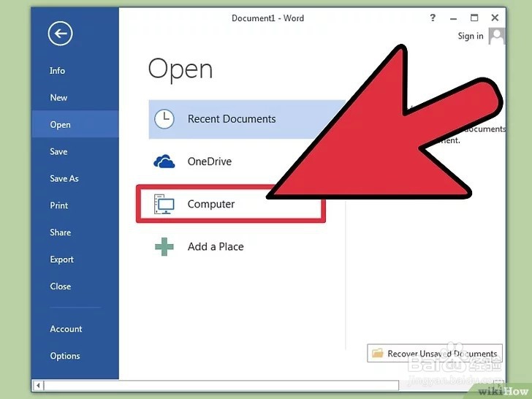Screen dimensions: 532x399
Task: Select the Open sidebar entry
Action: click(75, 124)
